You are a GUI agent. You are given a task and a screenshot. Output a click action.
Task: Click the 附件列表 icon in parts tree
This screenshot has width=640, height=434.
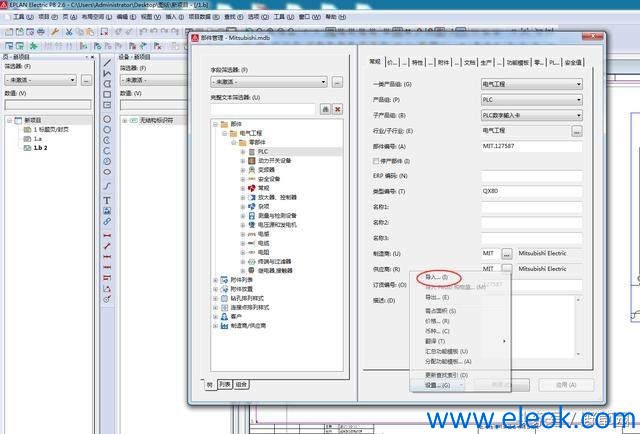tap(224, 280)
